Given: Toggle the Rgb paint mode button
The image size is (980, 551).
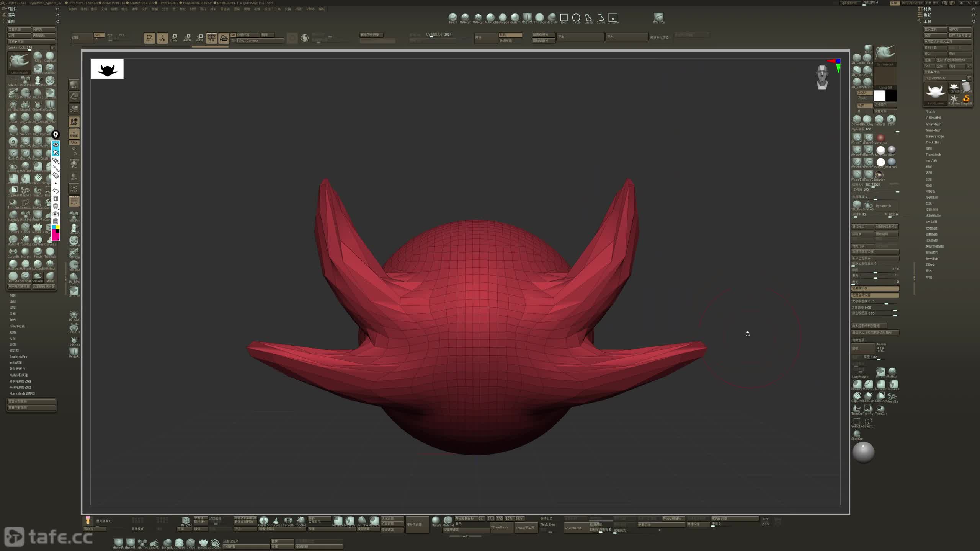Looking at the screenshot, I should click(864, 105).
